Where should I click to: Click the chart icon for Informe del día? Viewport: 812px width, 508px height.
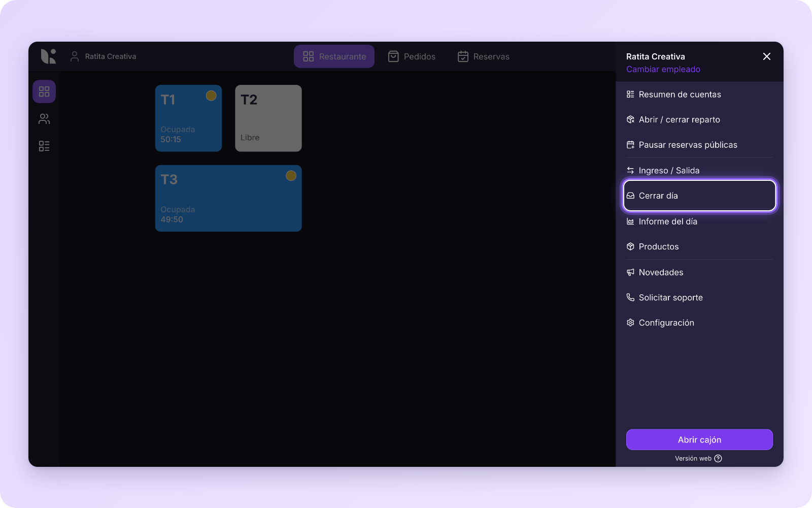pyautogui.click(x=630, y=221)
